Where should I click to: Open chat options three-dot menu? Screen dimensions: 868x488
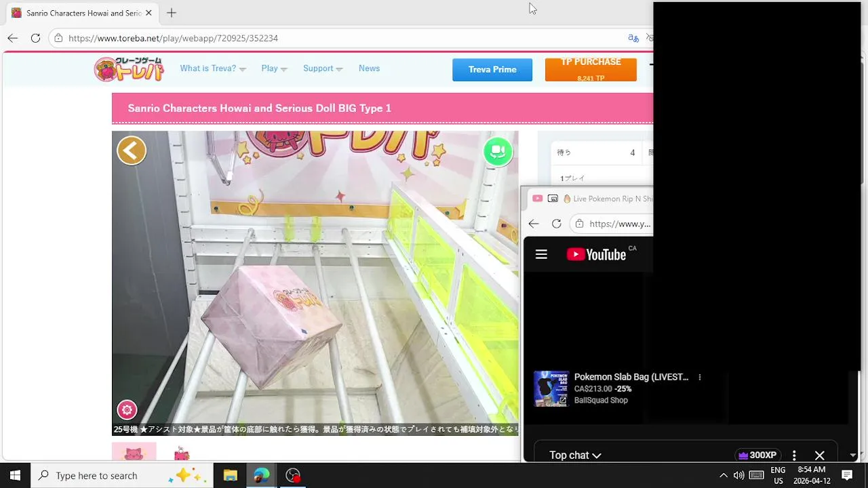click(x=794, y=455)
